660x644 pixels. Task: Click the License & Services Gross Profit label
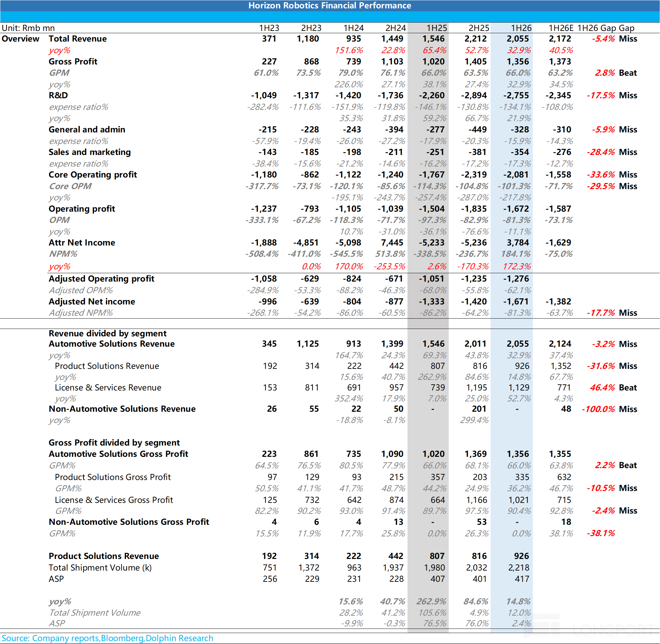[114, 500]
